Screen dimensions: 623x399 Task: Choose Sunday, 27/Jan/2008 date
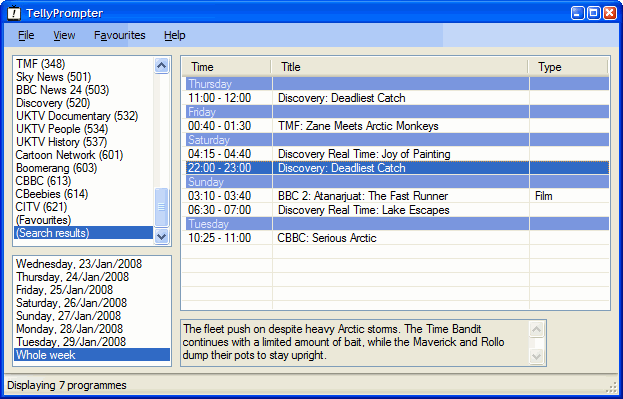click(x=92, y=316)
